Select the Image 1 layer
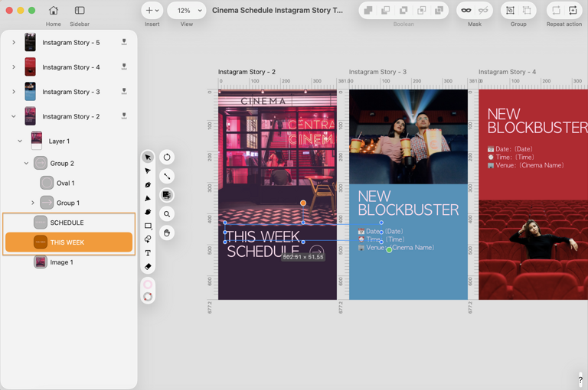Screen dimensions: 588x390 pos(69,262)
